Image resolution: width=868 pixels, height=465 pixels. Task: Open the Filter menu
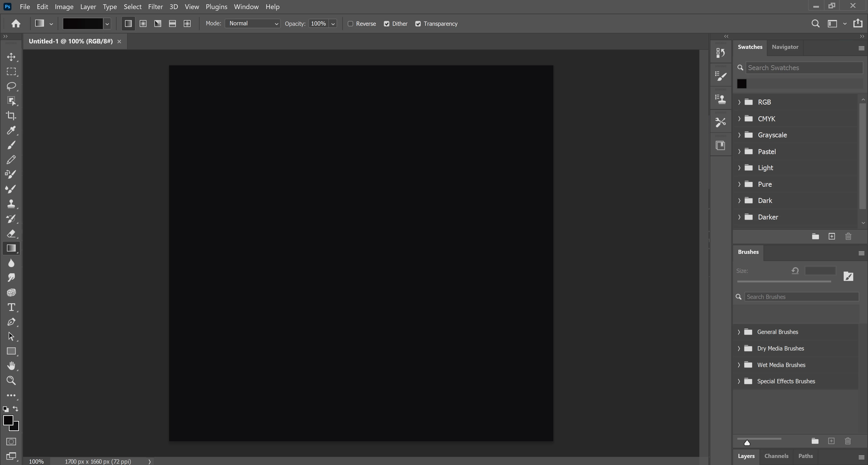(155, 7)
